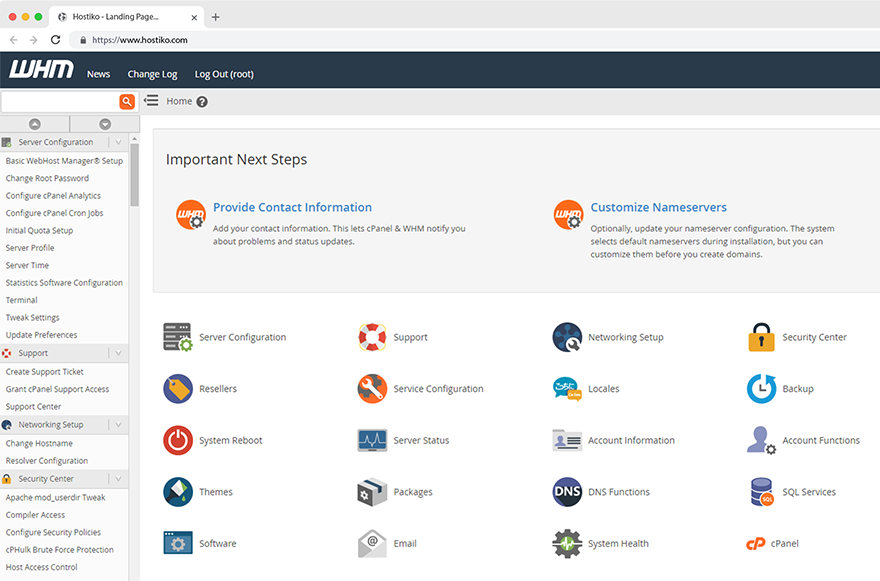This screenshot has width=880, height=581.
Task: Click the orange search magnifier icon
Action: [x=127, y=101]
